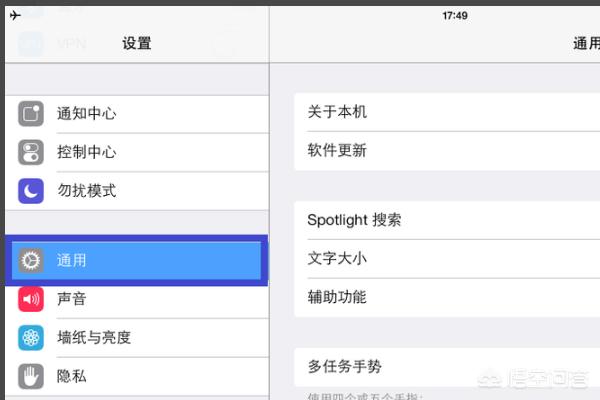This screenshot has height=400, width=600.
Task: Click the 通用 gear icon
Action: click(x=31, y=261)
